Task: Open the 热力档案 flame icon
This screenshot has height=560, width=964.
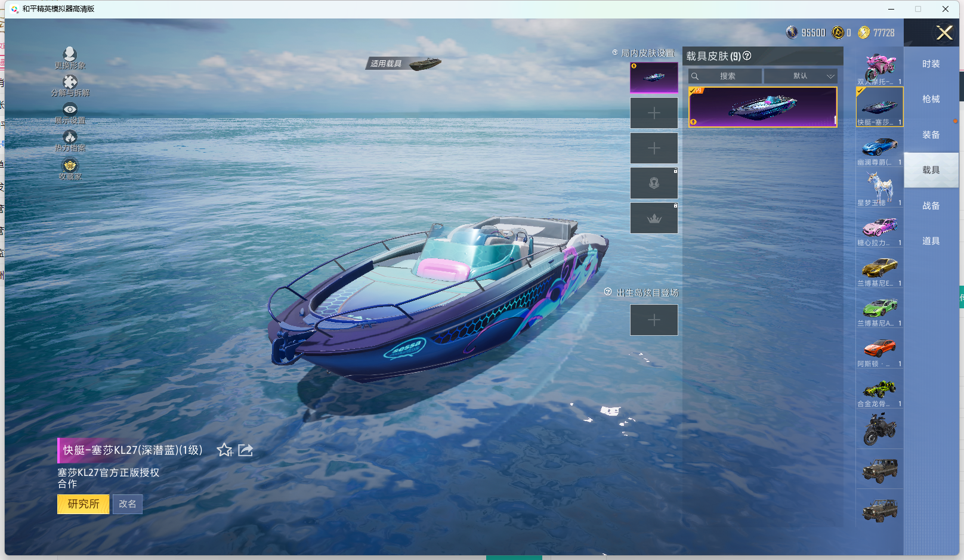Action: click(70, 137)
